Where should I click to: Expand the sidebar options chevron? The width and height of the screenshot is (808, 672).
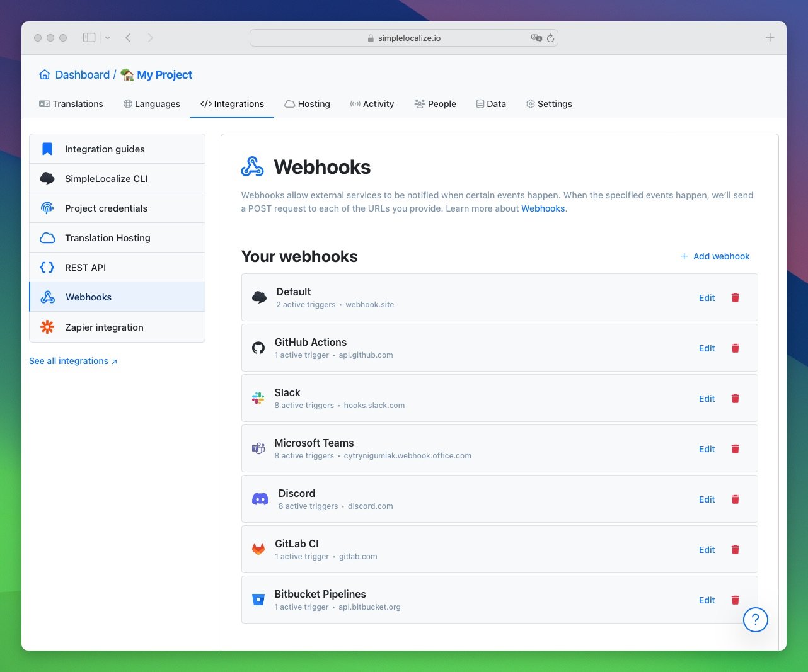tap(108, 38)
